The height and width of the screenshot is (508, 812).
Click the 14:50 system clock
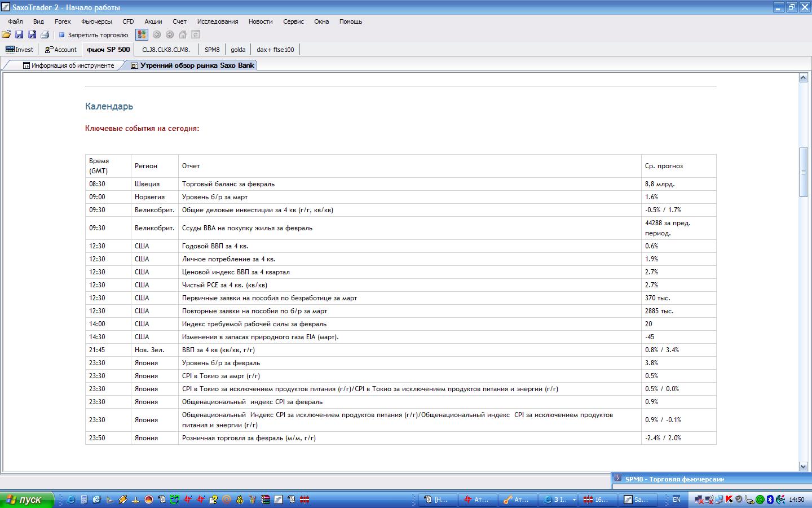point(797,500)
